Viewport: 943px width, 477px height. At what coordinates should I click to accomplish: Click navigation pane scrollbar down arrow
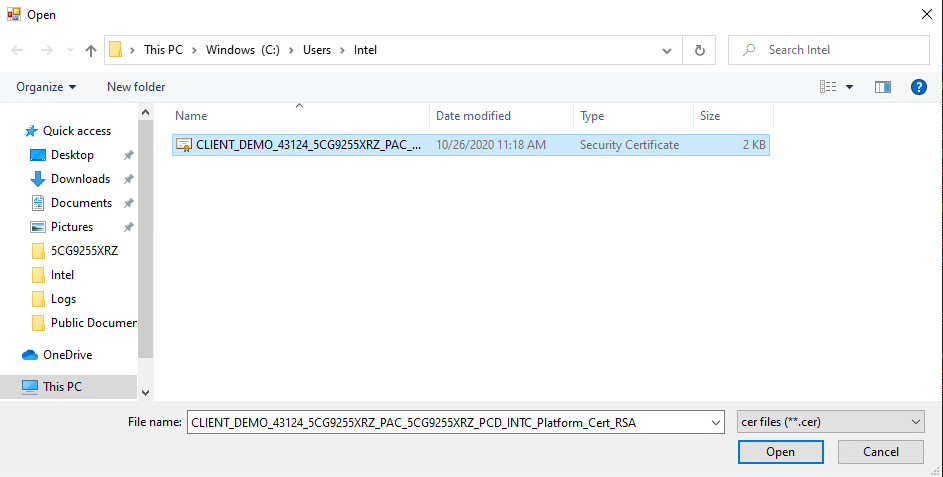tap(146, 392)
